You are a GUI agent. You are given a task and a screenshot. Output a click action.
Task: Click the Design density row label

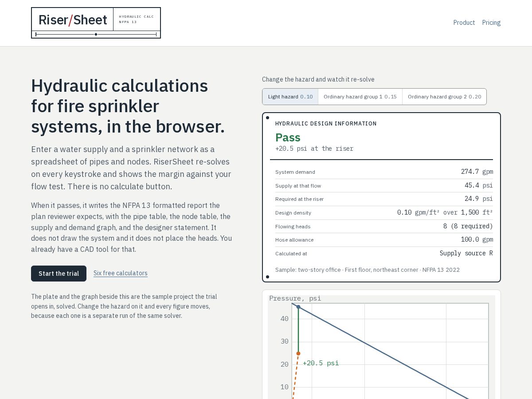(x=293, y=213)
